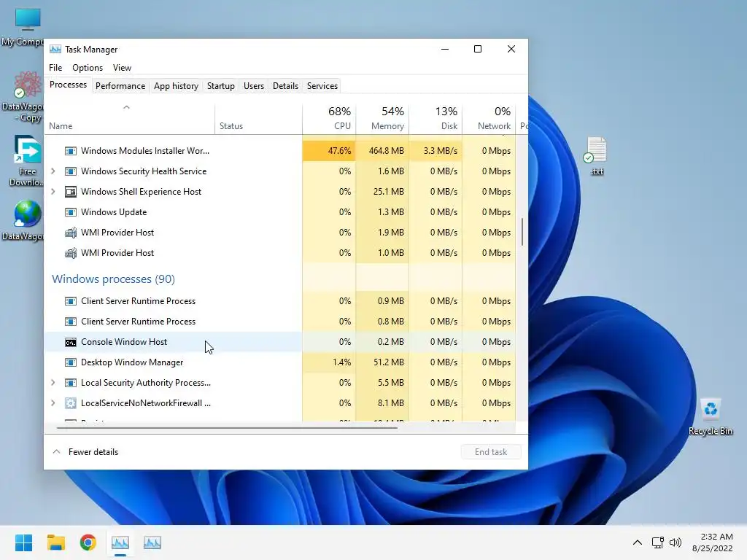Image resolution: width=747 pixels, height=560 pixels.
Task: Click the 47.6% CPU cell
Action: coord(329,151)
